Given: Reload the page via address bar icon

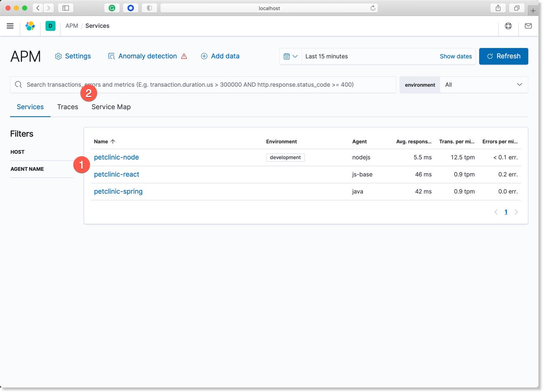Looking at the screenshot, I should (373, 8).
